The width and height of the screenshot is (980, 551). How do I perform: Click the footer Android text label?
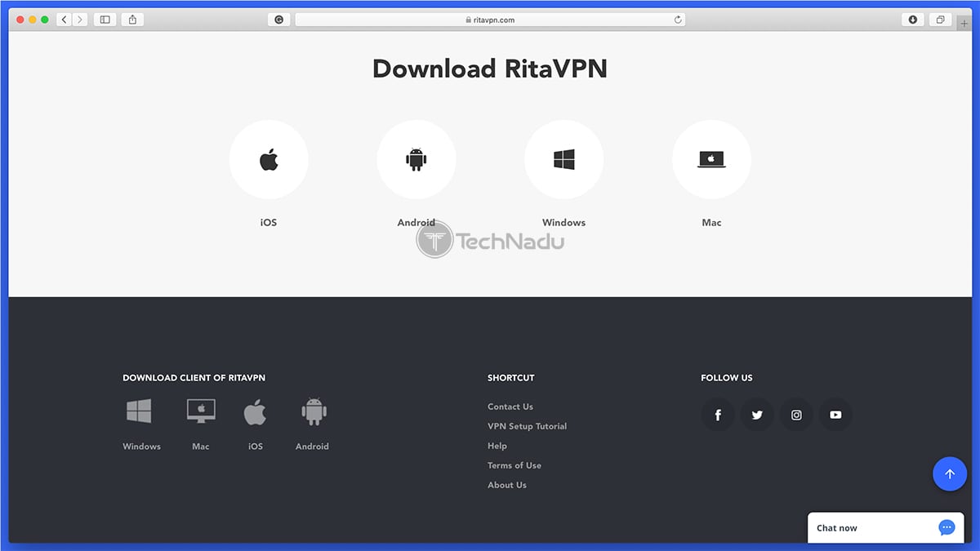pyautogui.click(x=312, y=447)
